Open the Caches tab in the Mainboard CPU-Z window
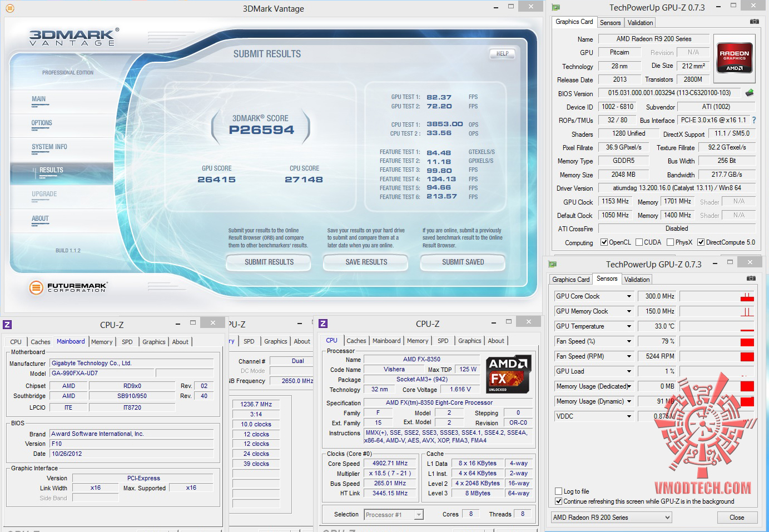Image resolution: width=769 pixels, height=532 pixels. click(x=41, y=342)
